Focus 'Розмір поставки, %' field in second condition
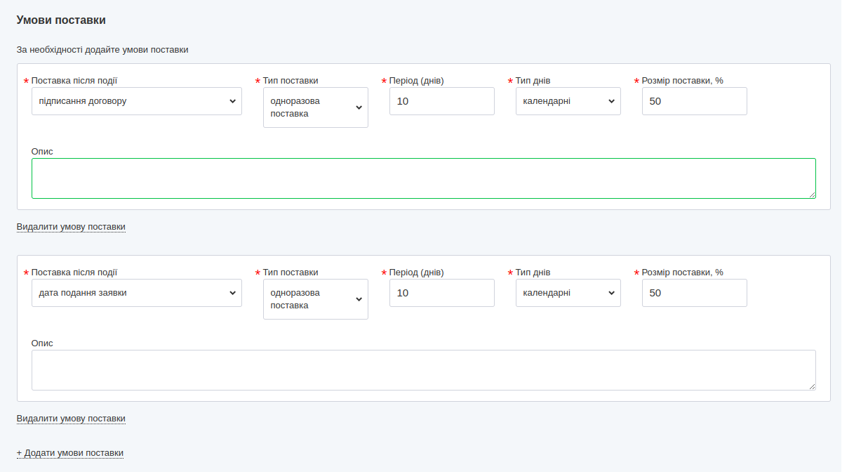The image size is (868, 472). pyautogui.click(x=694, y=293)
